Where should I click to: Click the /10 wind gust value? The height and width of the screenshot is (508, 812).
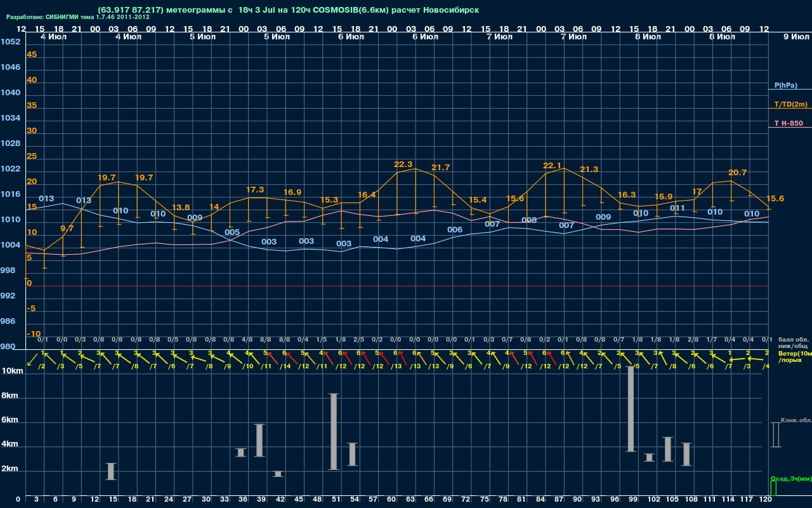click(x=248, y=366)
